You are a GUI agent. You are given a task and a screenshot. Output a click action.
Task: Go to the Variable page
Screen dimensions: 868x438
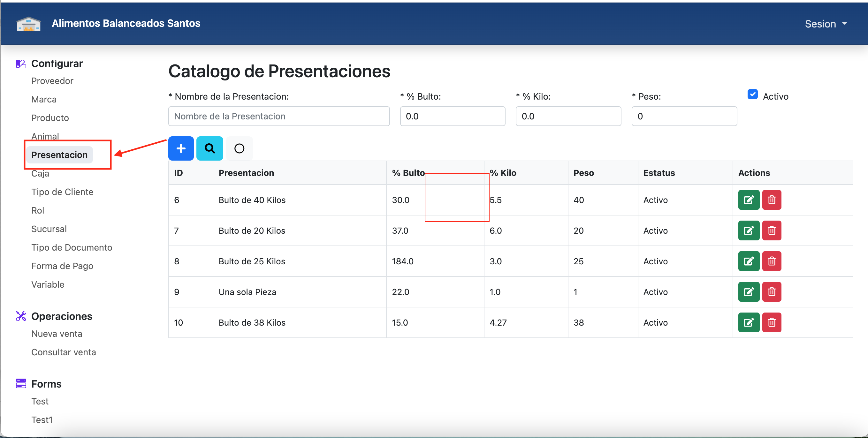pyautogui.click(x=48, y=285)
